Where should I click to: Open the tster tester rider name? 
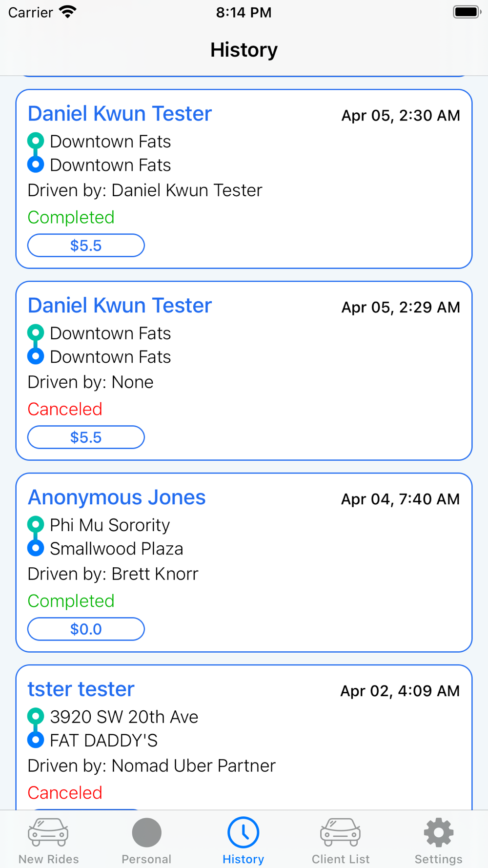click(81, 689)
